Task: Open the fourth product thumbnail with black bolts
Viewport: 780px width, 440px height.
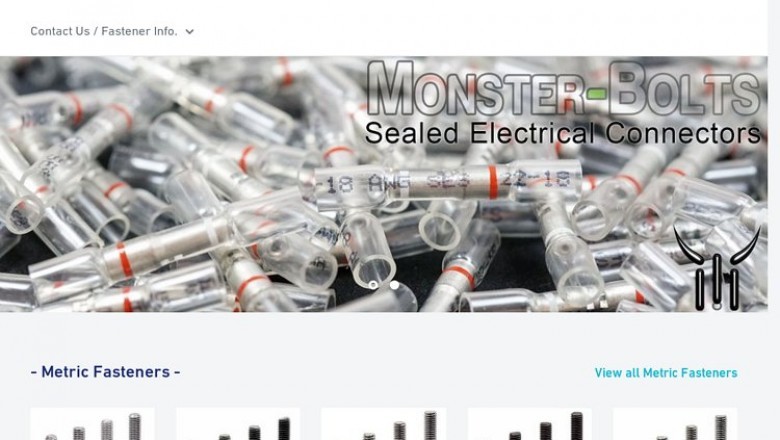Action: click(x=530, y=424)
